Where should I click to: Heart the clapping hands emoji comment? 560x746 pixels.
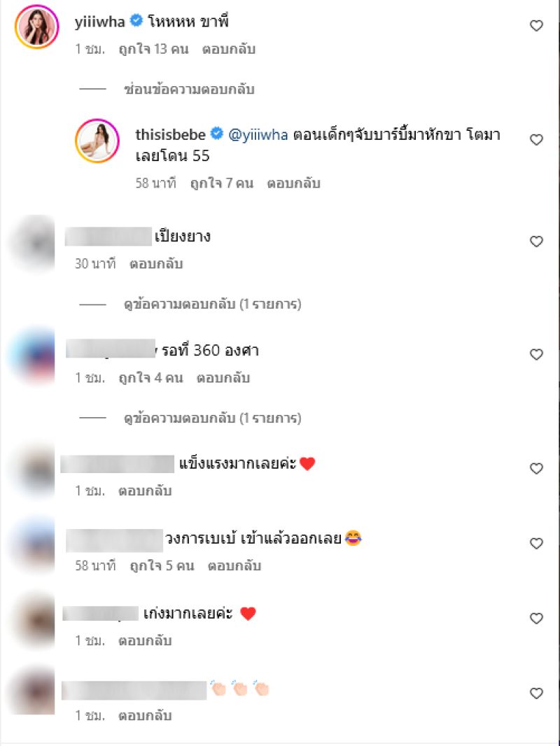[536, 694]
